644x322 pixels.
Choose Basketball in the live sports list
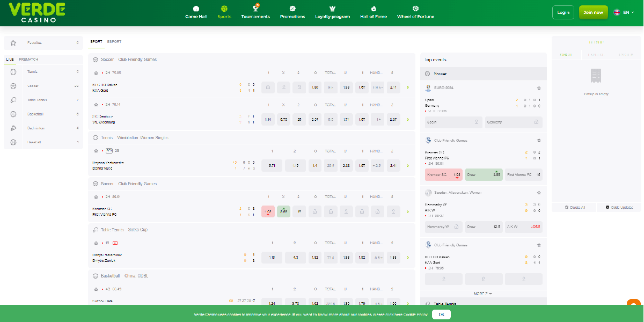[35, 114]
